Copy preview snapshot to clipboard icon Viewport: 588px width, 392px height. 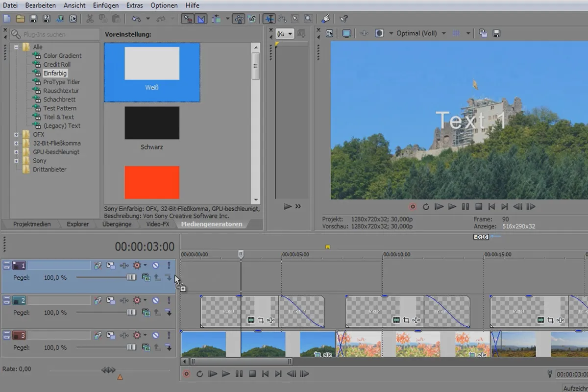483,33
